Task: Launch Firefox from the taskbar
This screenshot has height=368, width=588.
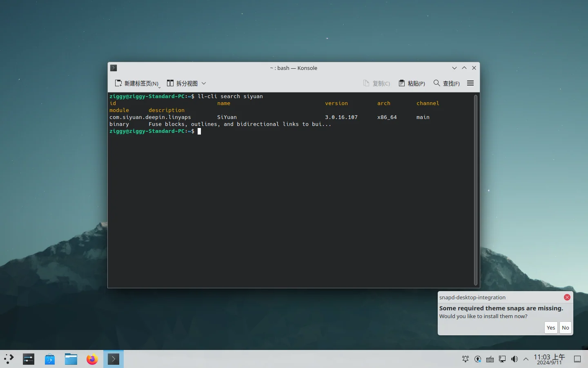Action: click(x=92, y=359)
